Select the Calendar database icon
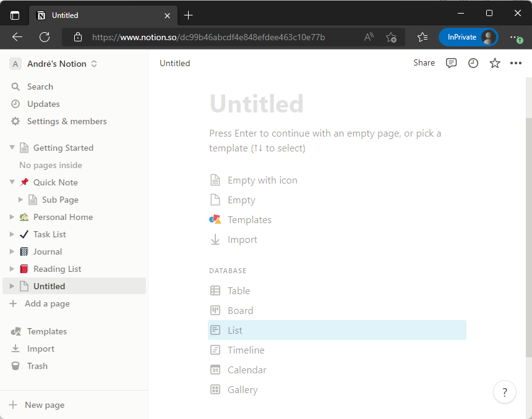Viewport: 532px width, 419px height. coord(215,370)
